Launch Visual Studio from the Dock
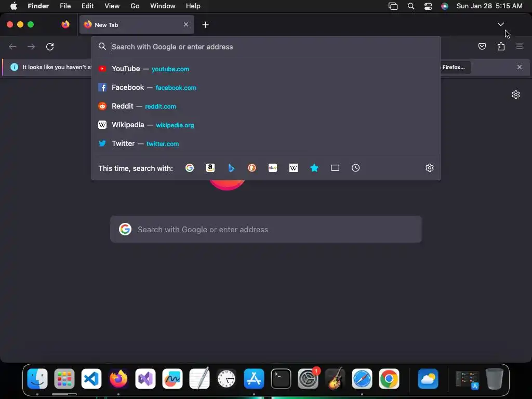This screenshot has width=532, height=399. coord(145,379)
